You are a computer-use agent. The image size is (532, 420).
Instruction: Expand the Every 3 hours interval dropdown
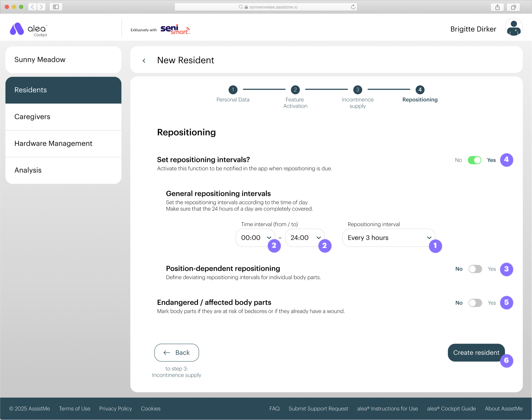pos(388,238)
